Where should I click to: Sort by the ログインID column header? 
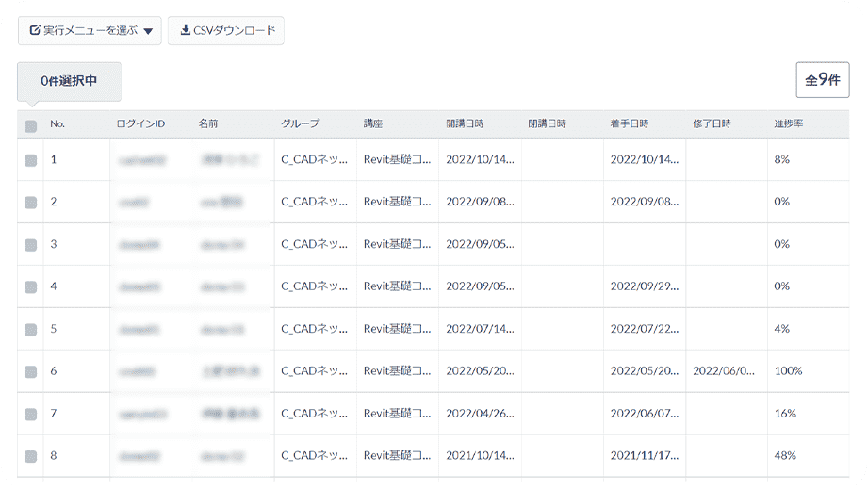(140, 124)
